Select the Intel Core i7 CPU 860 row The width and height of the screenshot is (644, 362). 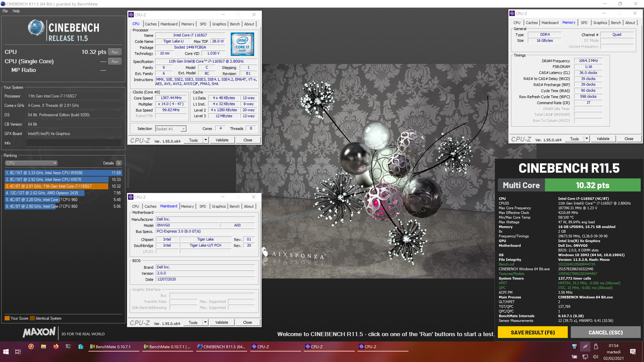click(x=63, y=206)
